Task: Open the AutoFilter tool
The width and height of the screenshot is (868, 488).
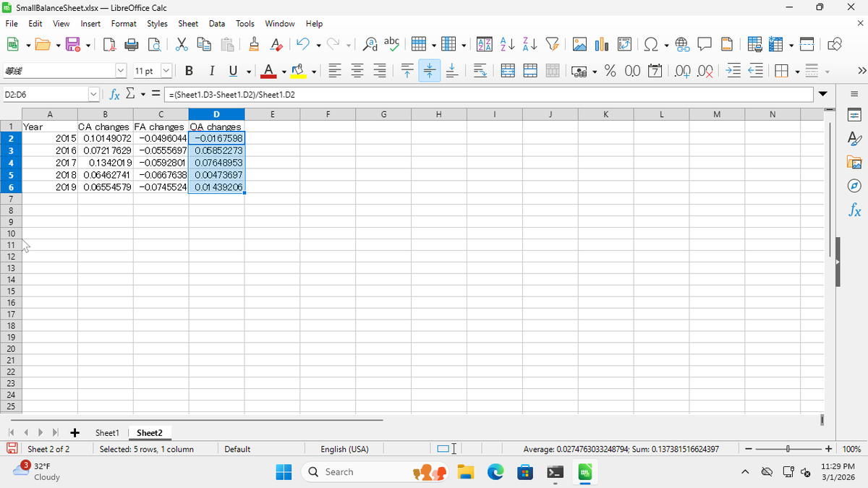Action: click(x=553, y=45)
